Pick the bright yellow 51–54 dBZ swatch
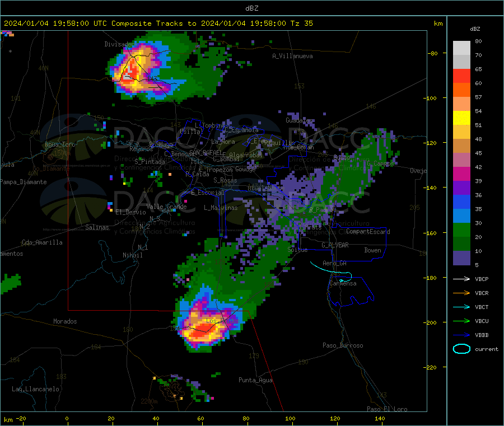This screenshot has width=504, height=426. [x=461, y=118]
